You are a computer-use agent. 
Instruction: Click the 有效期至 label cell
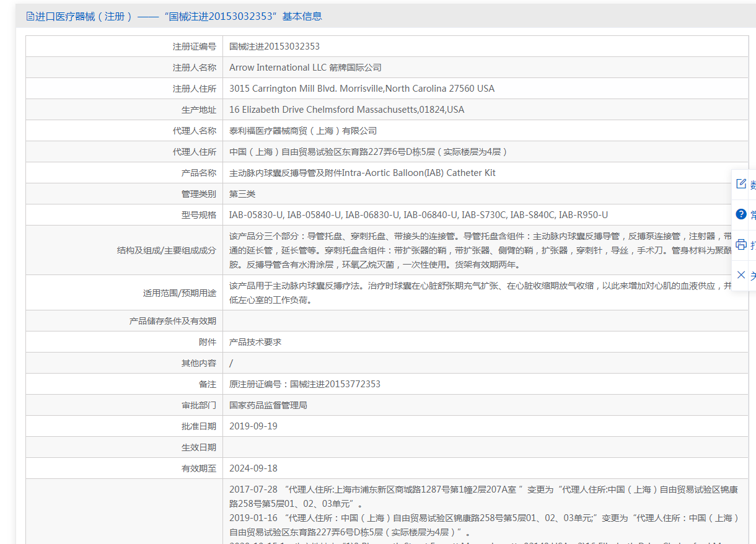[x=124, y=468]
